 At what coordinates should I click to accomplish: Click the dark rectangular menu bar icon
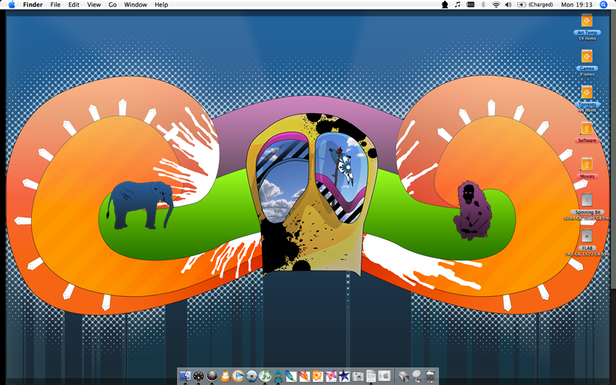tap(470, 5)
